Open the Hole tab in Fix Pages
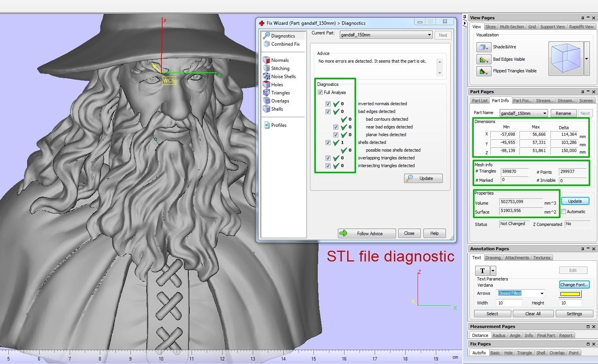This screenshot has height=364, width=598. 508,353
